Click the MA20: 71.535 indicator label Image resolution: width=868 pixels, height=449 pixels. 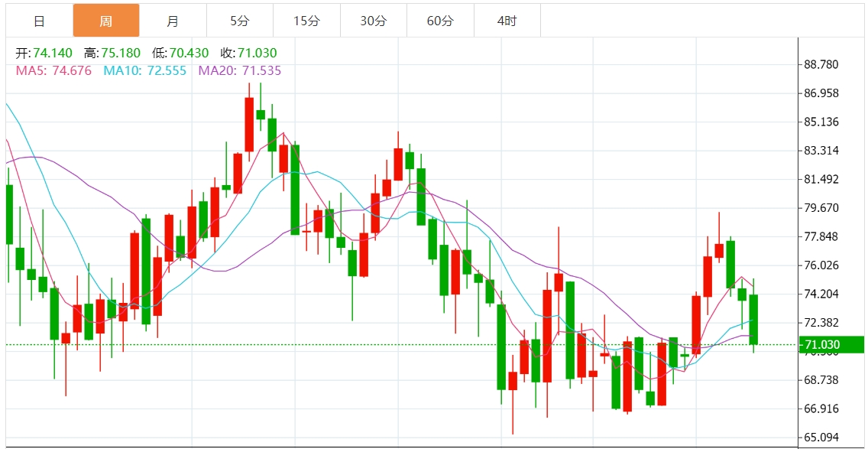[x=240, y=70]
